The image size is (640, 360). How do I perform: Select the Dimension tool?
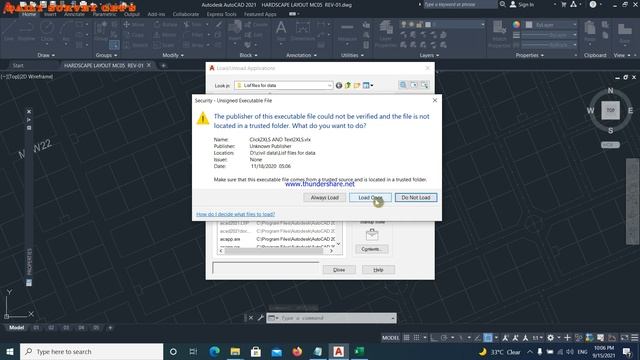302,31
